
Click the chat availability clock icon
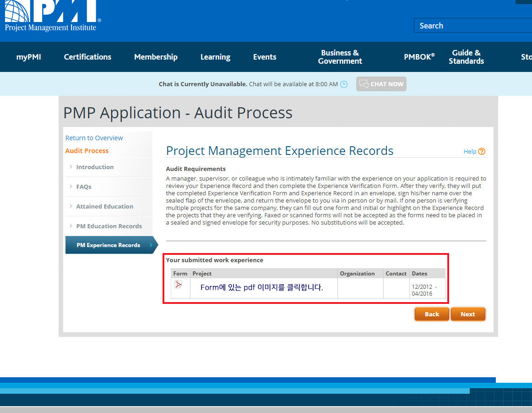[344, 84]
